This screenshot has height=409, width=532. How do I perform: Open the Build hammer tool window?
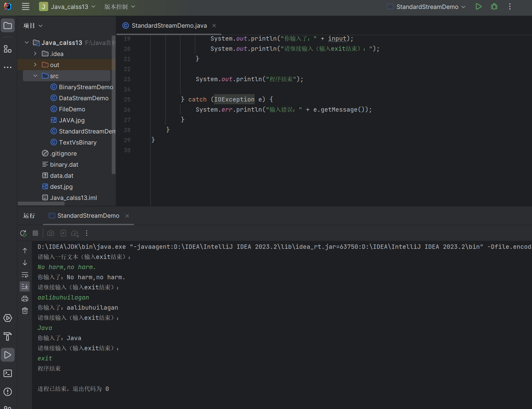pyautogui.click(x=8, y=336)
